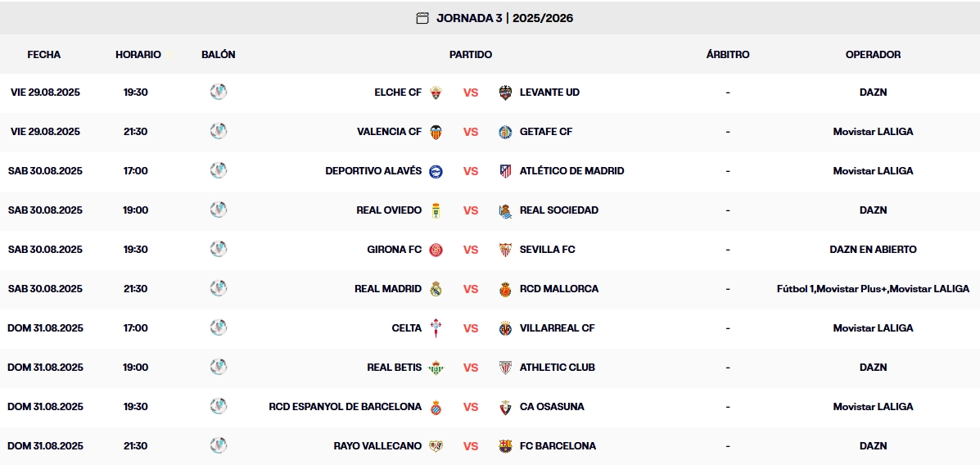980x465 pixels.
Task: Click the Levante UD club crest
Action: [x=505, y=93]
